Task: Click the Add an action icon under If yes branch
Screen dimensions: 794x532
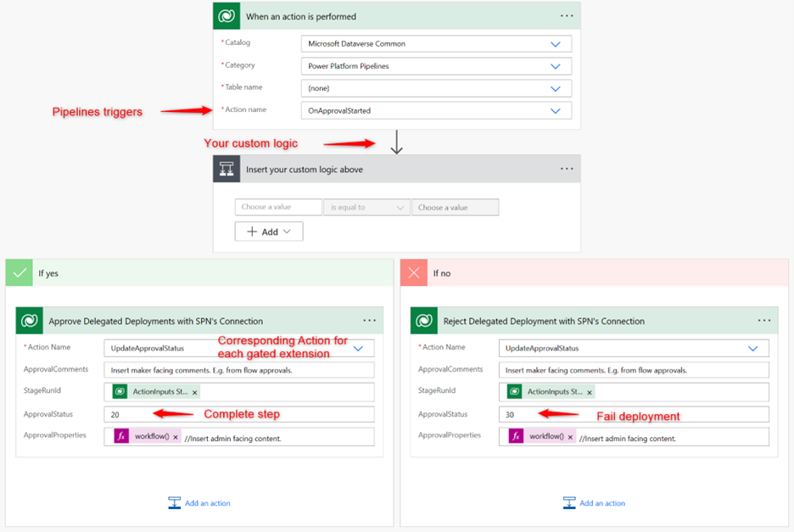Action: coord(175,502)
